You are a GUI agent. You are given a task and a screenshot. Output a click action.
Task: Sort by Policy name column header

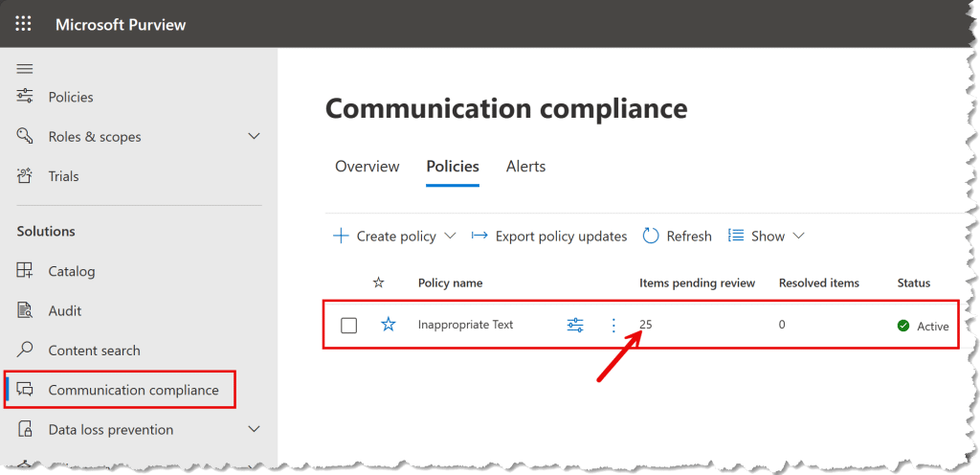[450, 283]
